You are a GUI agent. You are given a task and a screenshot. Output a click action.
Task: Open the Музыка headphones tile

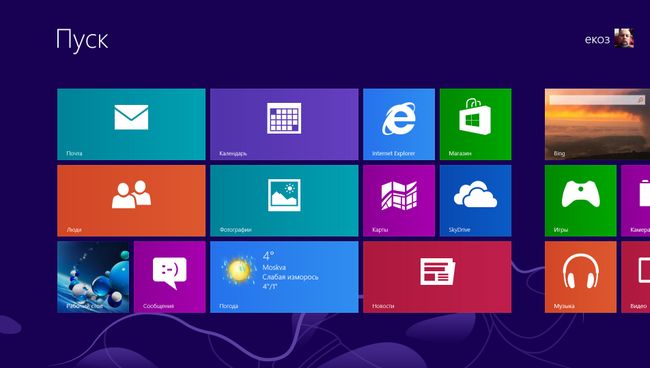coord(580,277)
